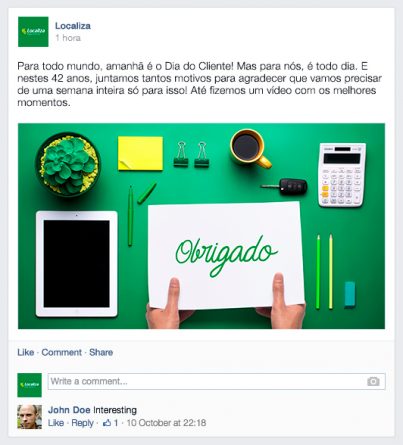Click the coffee mug in the post photo
403x445 pixels.
[250, 148]
